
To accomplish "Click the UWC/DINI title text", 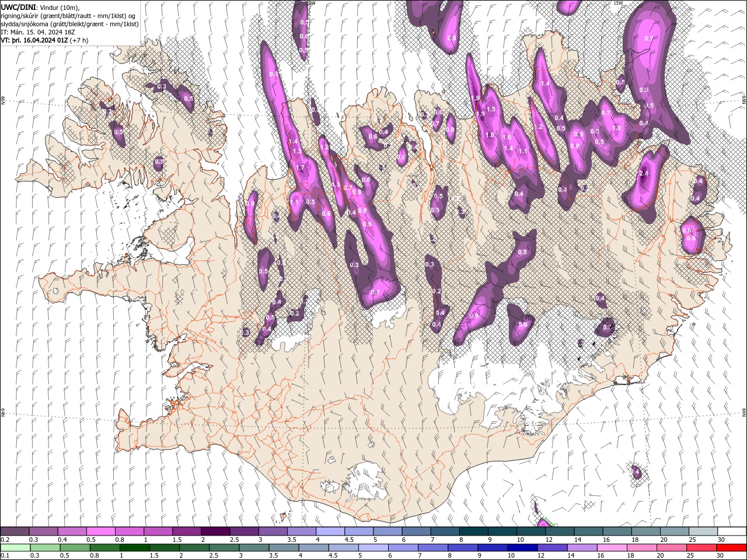I will [x=19, y=6].
